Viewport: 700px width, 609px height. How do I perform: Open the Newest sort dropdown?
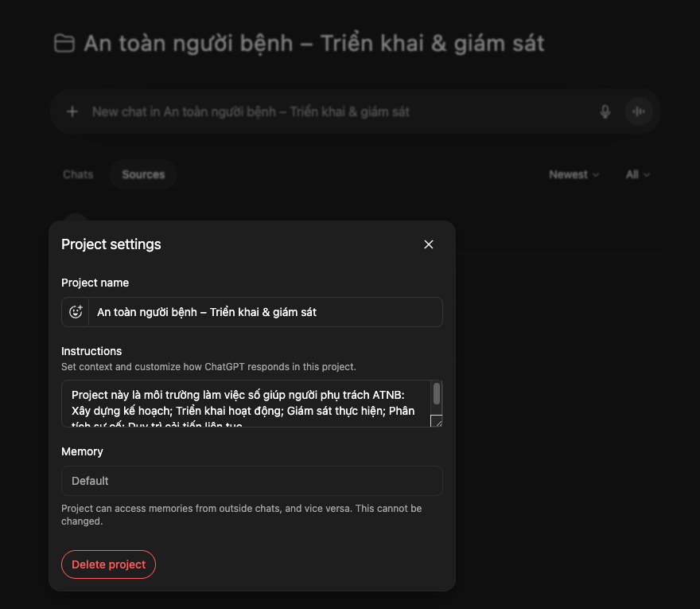tap(574, 174)
